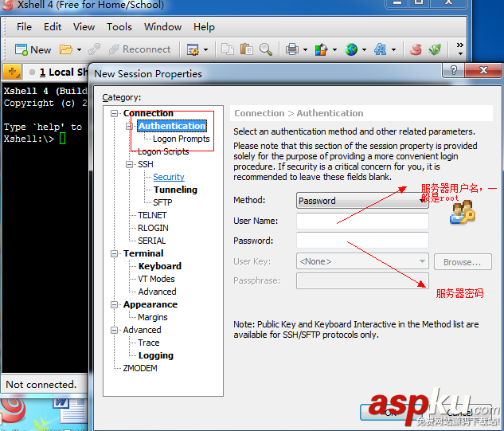
Task: Click the green Xftp toolbar icon
Action: click(x=435, y=49)
